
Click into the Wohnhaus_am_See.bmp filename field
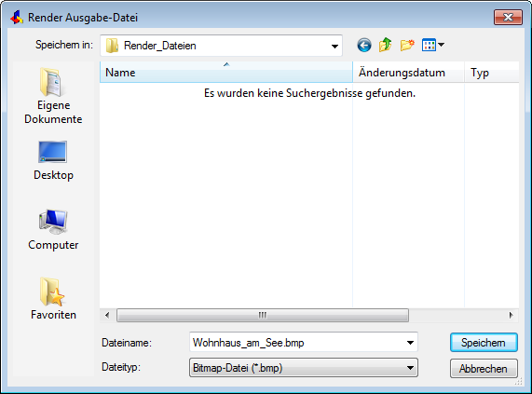(296, 343)
